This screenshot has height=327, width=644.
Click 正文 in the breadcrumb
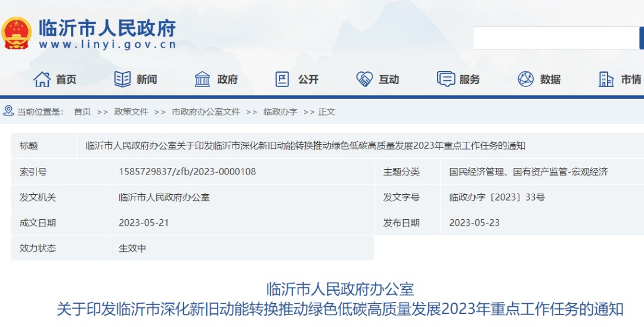pos(327,111)
